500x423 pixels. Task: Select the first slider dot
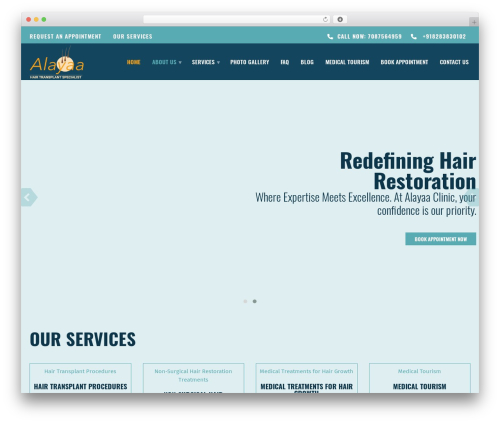[x=245, y=301]
